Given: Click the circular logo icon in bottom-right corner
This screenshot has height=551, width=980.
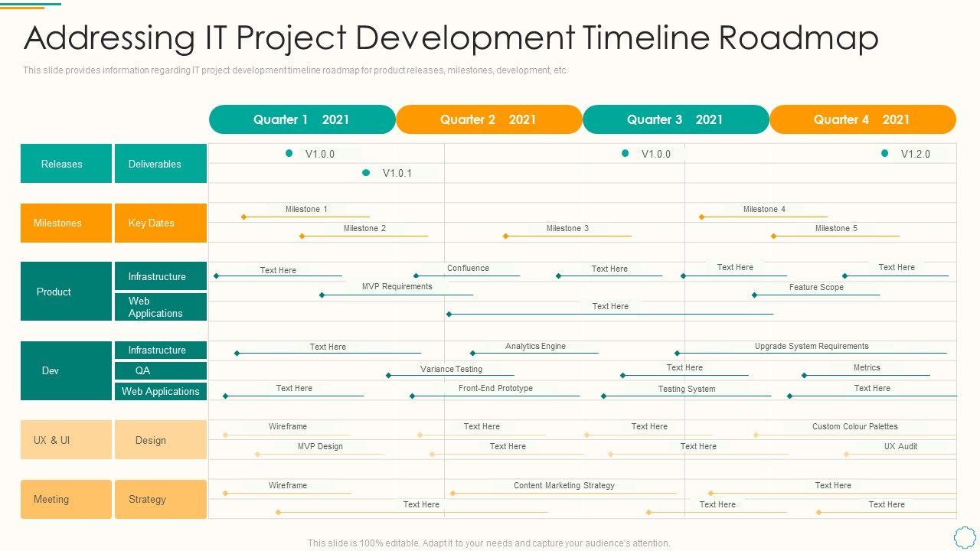Looking at the screenshot, I should (x=965, y=535).
